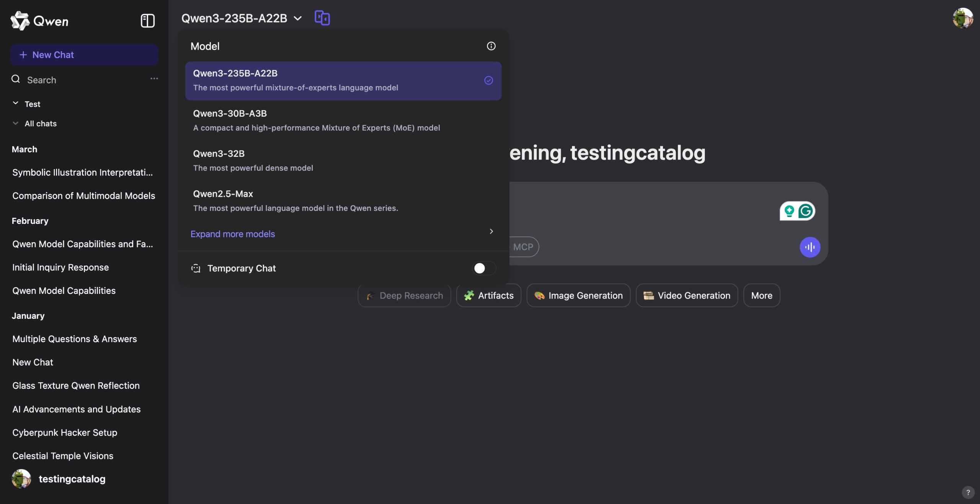This screenshot has height=504, width=980.
Task: Click the sidebar three-dots options icon
Action: click(x=154, y=79)
